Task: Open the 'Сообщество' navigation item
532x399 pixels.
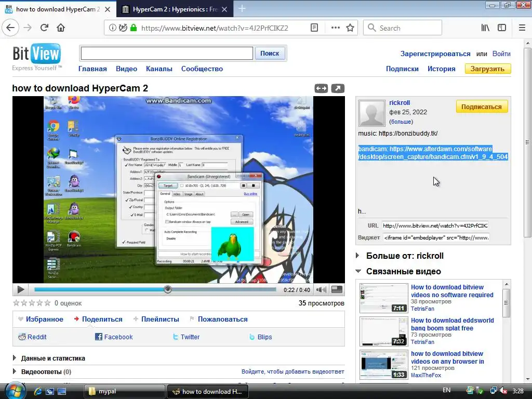Action: (x=202, y=69)
